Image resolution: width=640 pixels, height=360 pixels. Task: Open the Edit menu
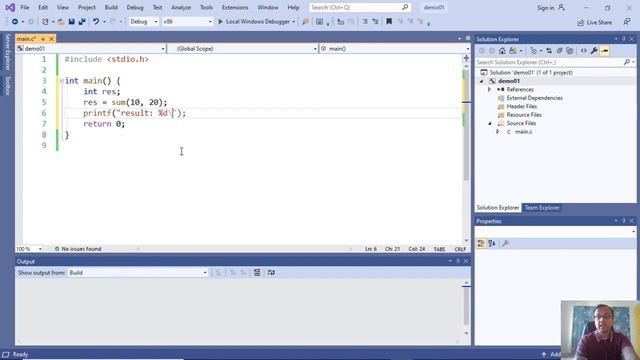(x=43, y=8)
